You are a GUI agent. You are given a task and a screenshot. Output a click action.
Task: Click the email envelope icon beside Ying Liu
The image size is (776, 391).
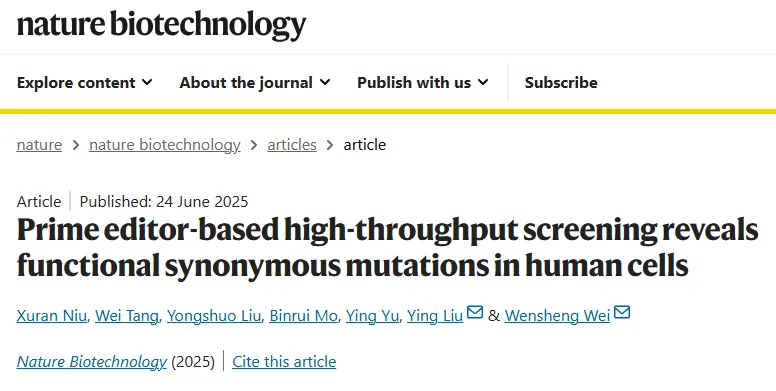(x=475, y=312)
